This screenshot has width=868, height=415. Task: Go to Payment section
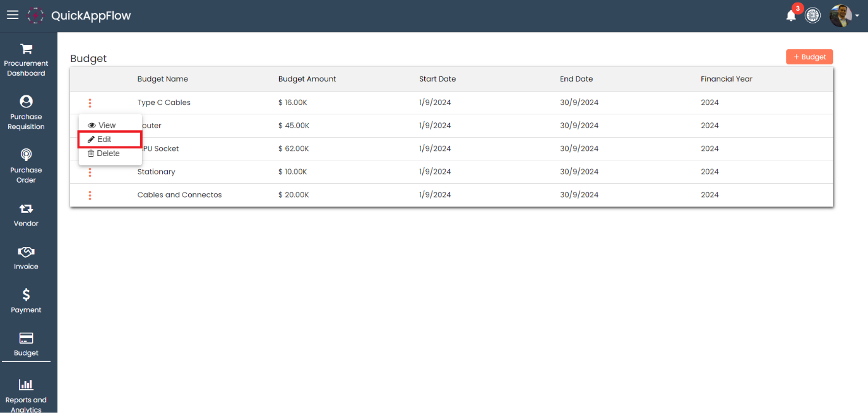point(26,301)
